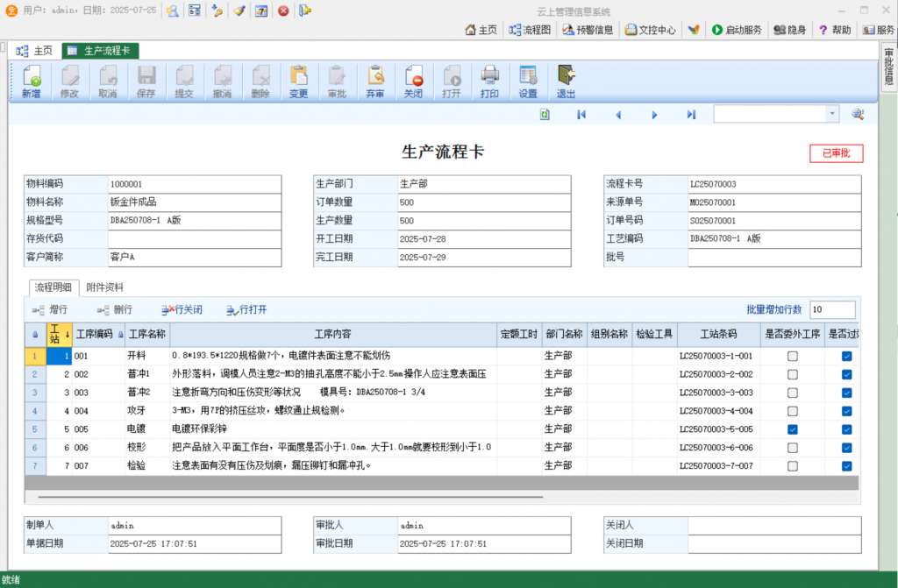Click the butterfly icon in the top menu bar

tap(694, 30)
